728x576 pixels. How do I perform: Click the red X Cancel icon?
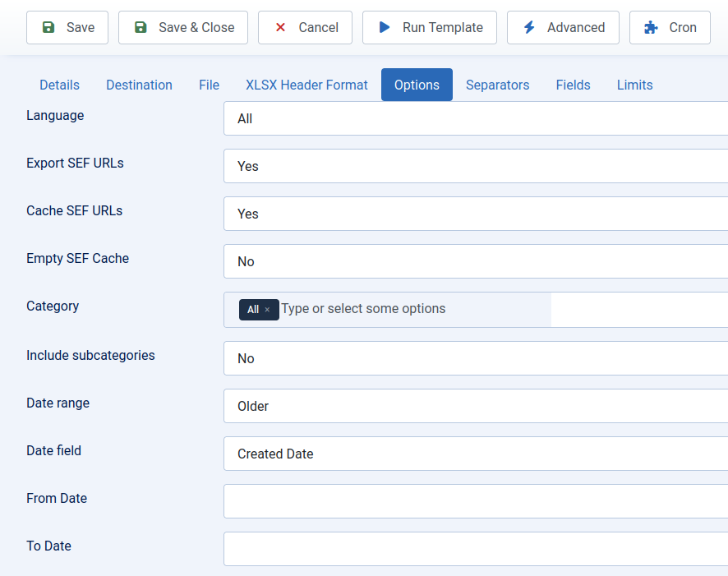(279, 27)
